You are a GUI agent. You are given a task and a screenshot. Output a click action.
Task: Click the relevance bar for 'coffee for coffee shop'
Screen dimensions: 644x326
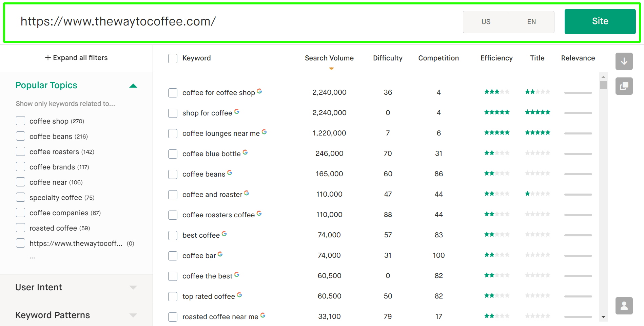click(578, 92)
